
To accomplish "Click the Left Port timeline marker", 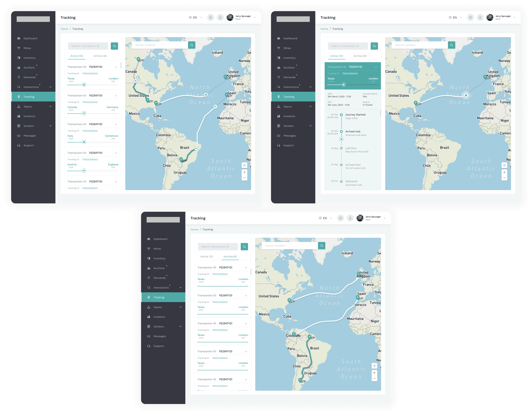I will [341, 148].
